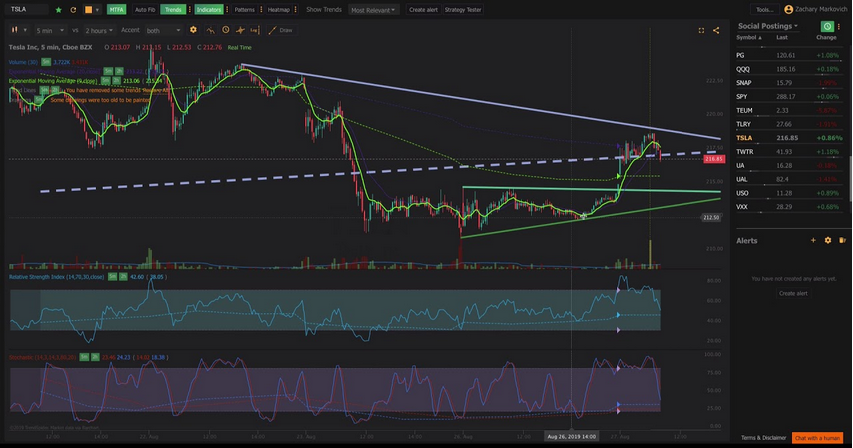
Task: Click the Chat with a human button
Action: point(817,438)
